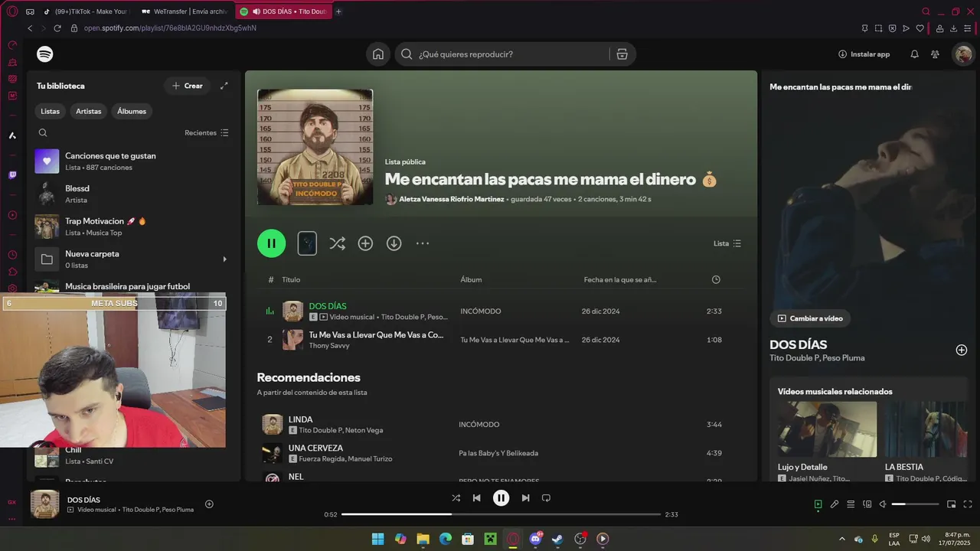Viewport: 980px width, 551px height.
Task: Download the playlist with the arrow icon
Action: [x=394, y=243]
